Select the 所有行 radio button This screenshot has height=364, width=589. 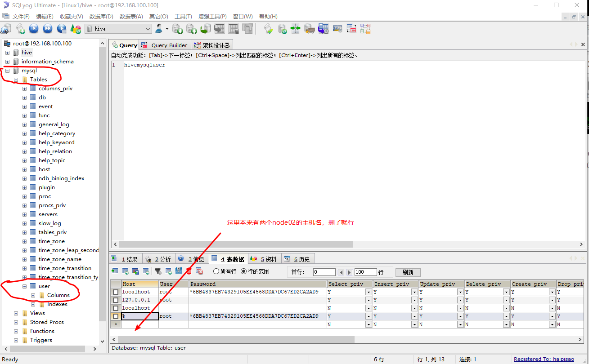click(216, 271)
